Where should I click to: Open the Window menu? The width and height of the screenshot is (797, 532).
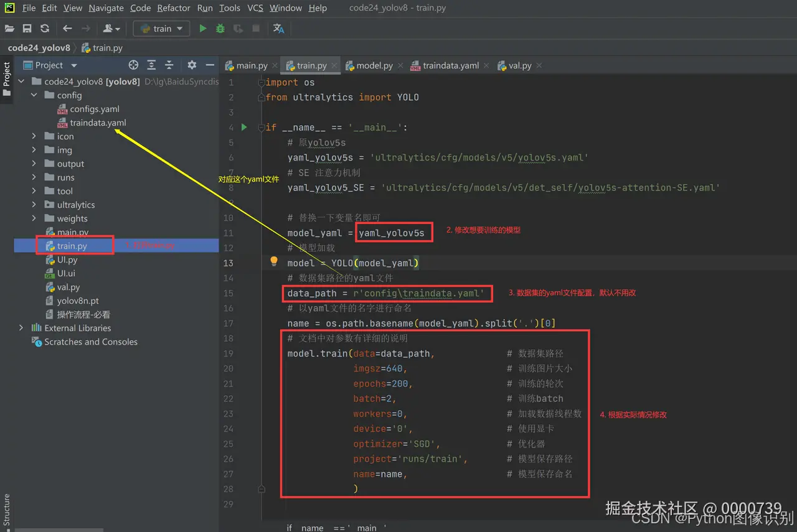(286, 8)
